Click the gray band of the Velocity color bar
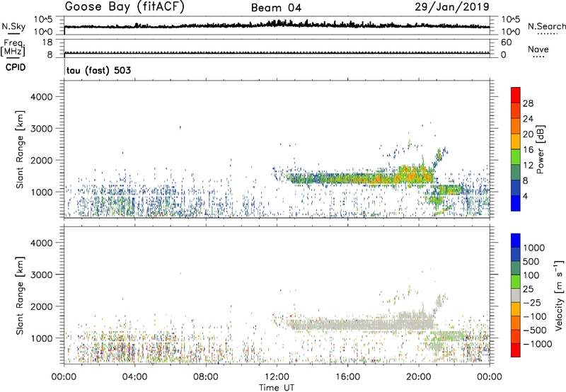This screenshot has width=566, height=392. (516, 295)
